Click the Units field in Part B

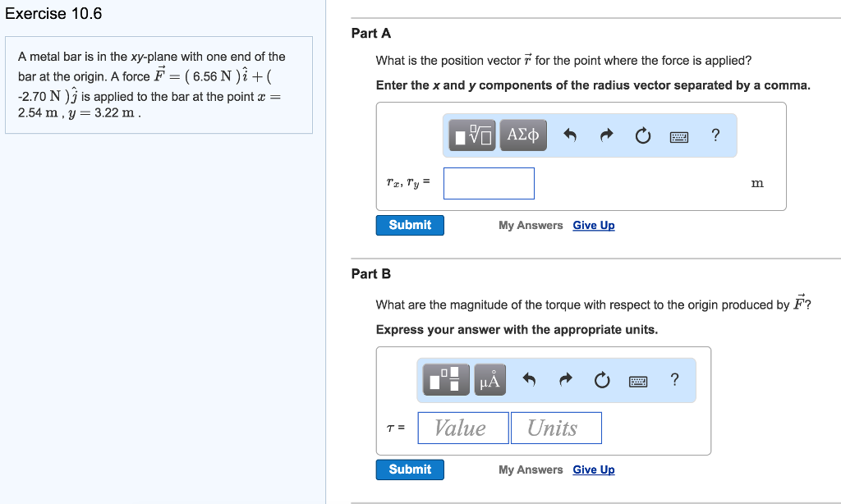pos(556,428)
